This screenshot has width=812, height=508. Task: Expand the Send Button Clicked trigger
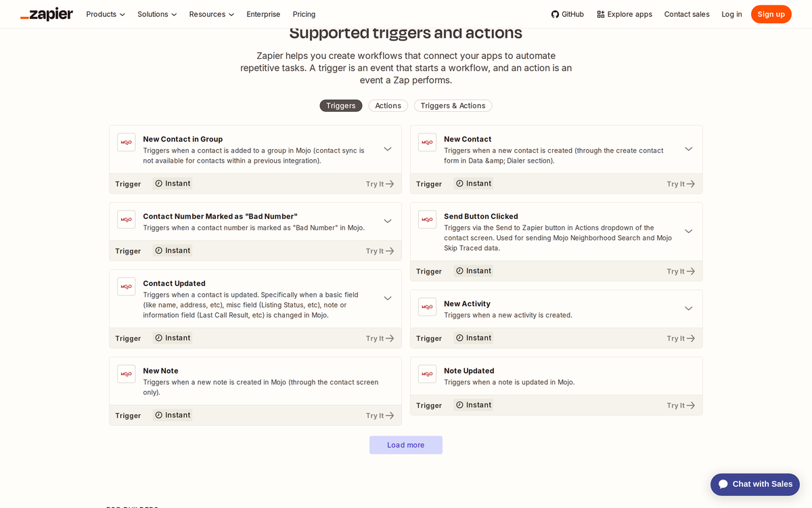click(689, 231)
